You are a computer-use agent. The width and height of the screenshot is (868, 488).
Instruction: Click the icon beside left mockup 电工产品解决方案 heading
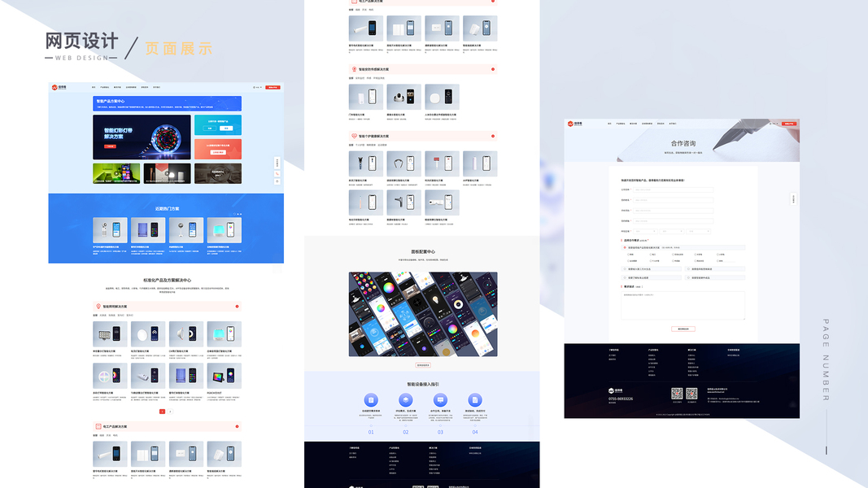coord(98,426)
